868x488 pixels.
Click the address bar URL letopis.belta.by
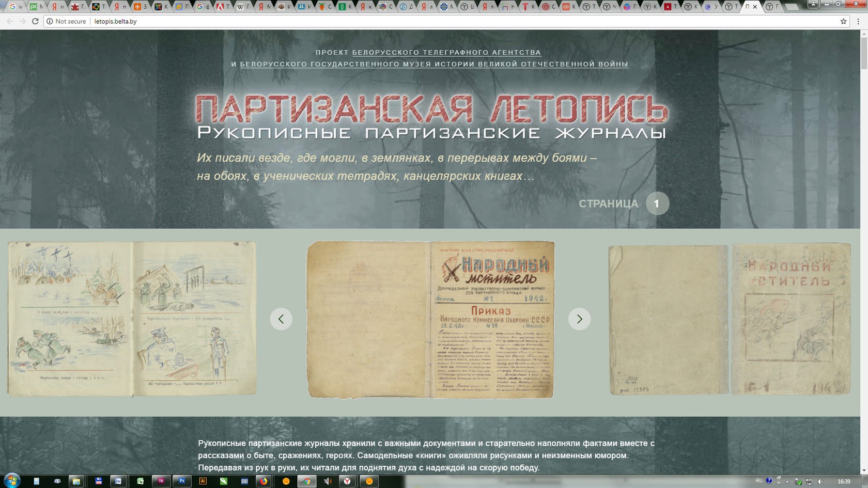115,21
